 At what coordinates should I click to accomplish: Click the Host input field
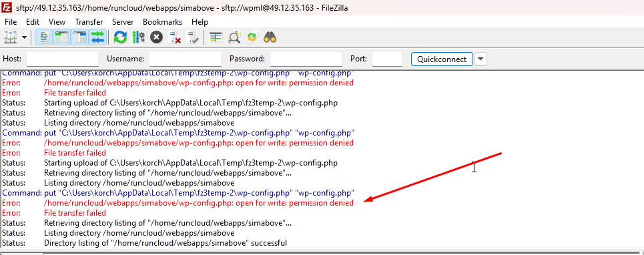(x=63, y=59)
